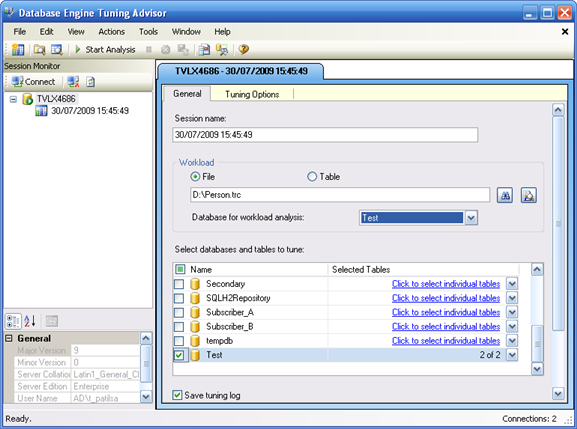Click the properties pane scrollbar down arrow
Image resolution: width=577 pixels, height=429 pixels.
click(x=146, y=397)
